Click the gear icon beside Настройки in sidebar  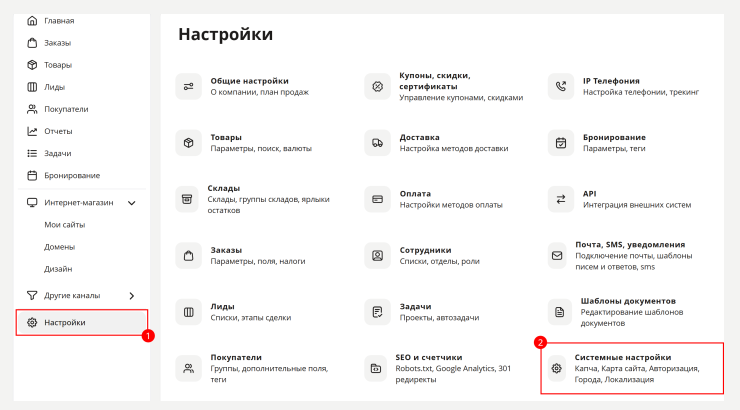(32, 322)
